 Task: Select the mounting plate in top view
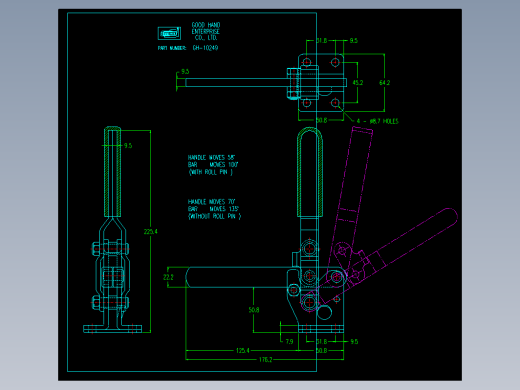click(321, 82)
